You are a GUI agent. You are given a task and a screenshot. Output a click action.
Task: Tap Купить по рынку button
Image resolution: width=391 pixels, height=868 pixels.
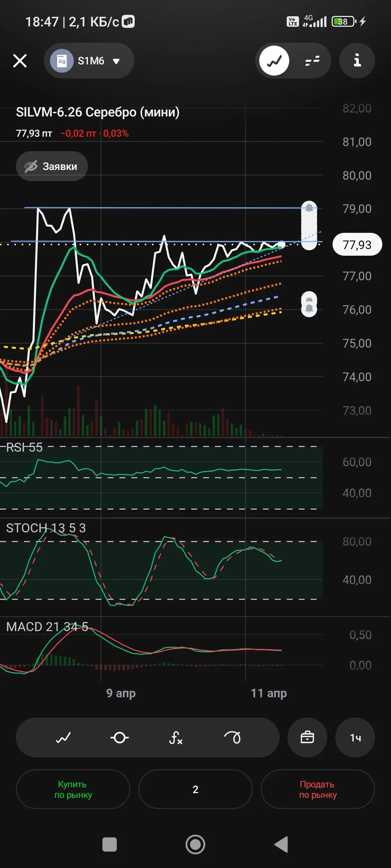73,789
